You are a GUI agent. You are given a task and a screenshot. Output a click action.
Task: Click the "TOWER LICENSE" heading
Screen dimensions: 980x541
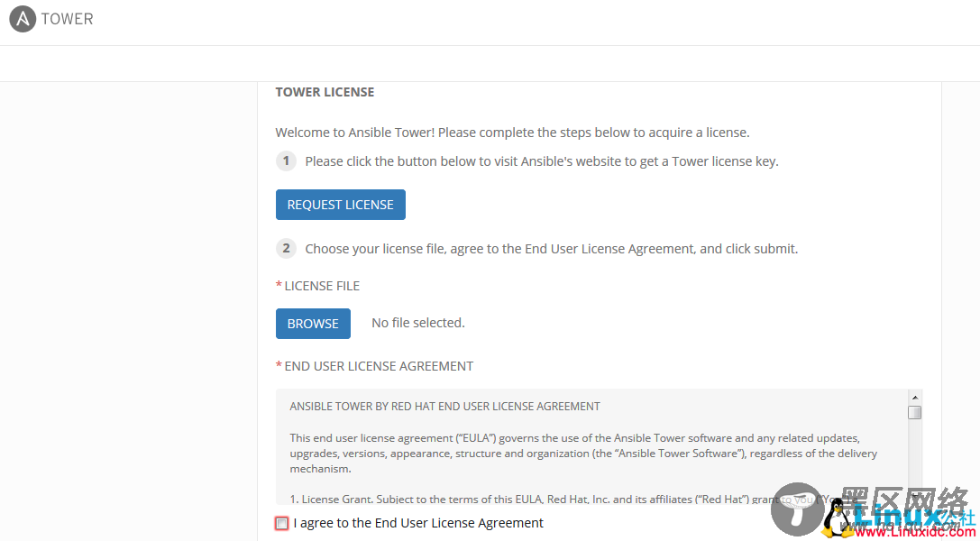coord(325,93)
